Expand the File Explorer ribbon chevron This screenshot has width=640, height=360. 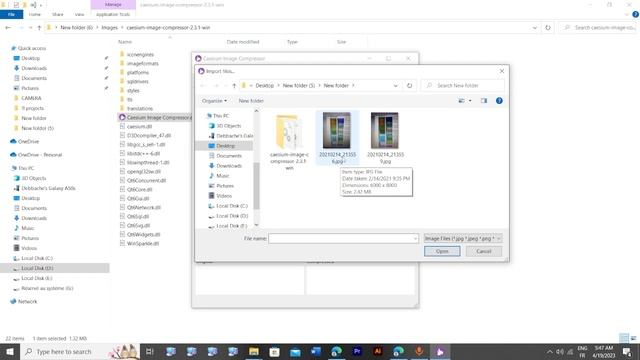627,14
